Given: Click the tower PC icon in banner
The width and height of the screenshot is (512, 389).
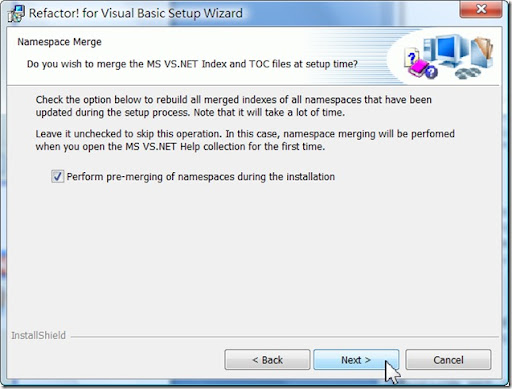Looking at the screenshot, I should (429, 49).
